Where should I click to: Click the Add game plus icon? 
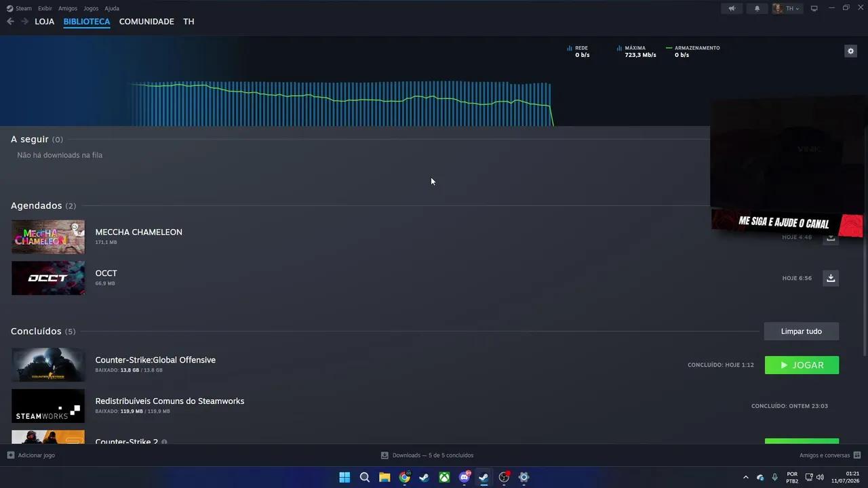(x=11, y=455)
